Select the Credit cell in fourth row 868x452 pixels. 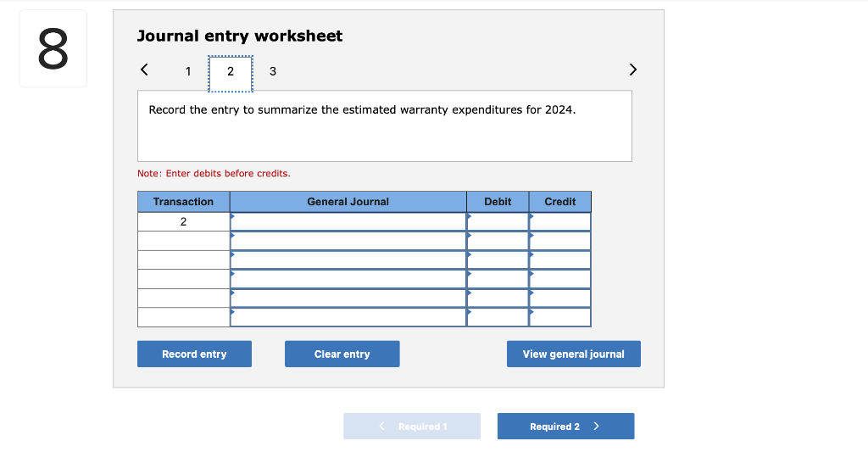coord(560,279)
